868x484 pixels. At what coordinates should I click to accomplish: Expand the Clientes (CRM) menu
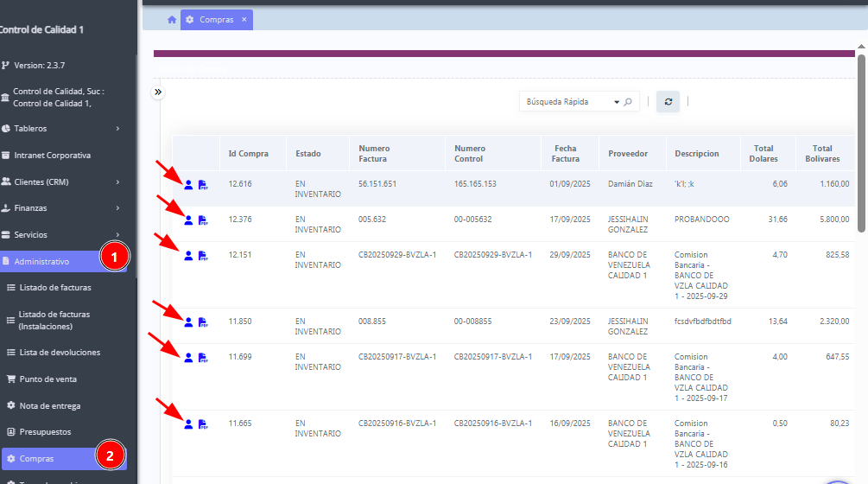click(x=117, y=182)
